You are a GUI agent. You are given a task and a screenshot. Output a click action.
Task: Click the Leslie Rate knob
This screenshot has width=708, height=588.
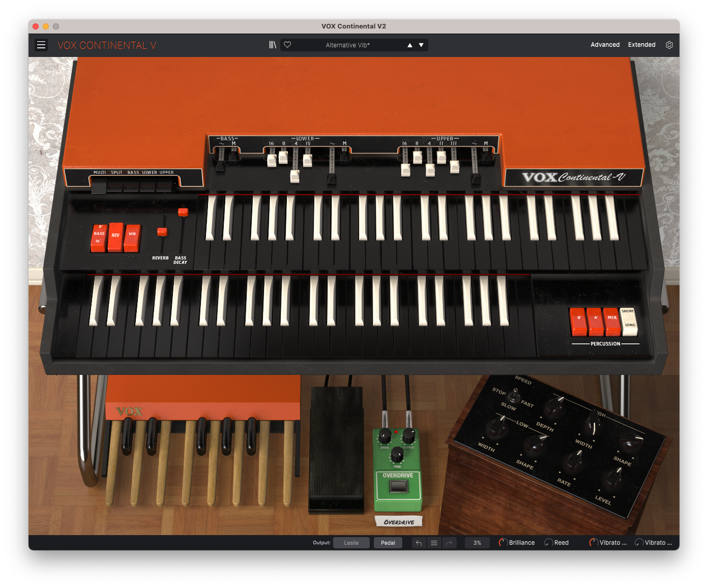coord(574,460)
